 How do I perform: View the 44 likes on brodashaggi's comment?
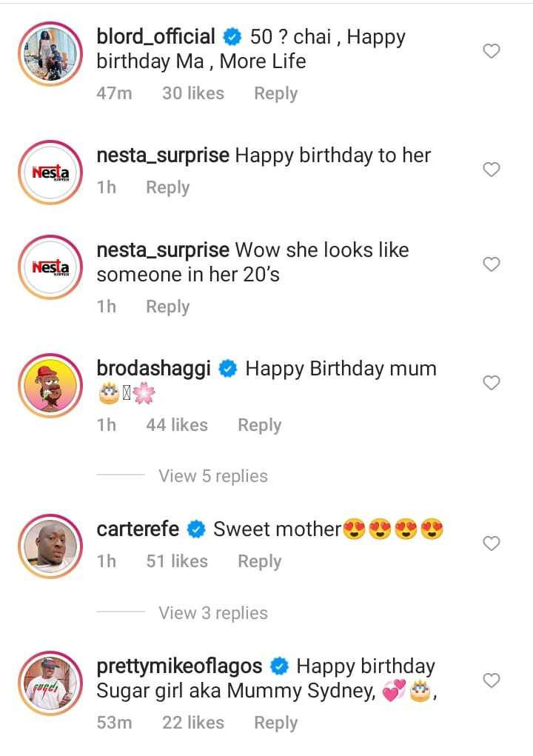[177, 425]
